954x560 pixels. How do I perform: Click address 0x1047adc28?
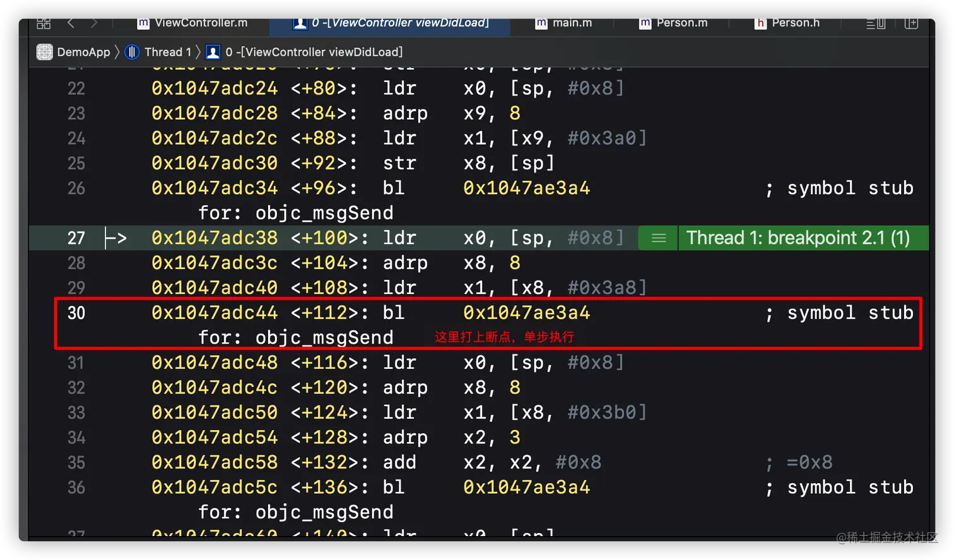pyautogui.click(x=215, y=114)
